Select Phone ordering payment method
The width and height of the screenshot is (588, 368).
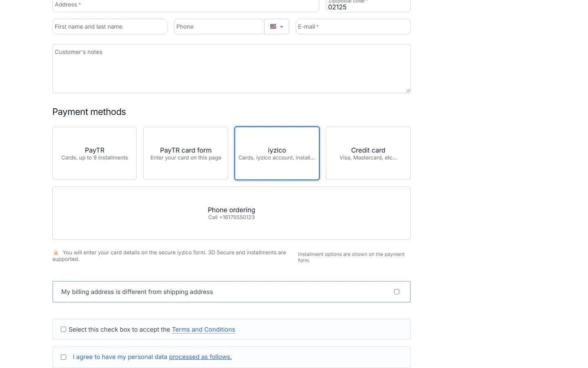click(232, 213)
